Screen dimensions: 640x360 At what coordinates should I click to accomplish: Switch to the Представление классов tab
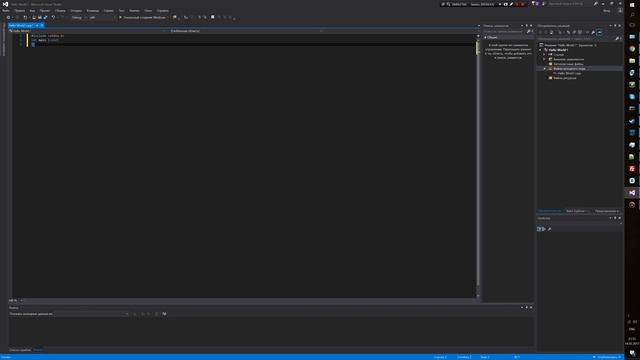pyautogui.click(x=607, y=211)
